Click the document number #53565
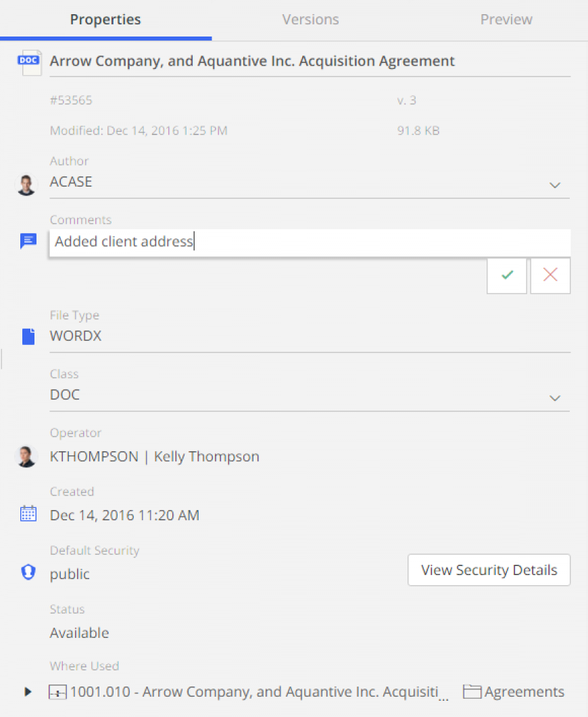This screenshot has width=588, height=717. tap(71, 100)
